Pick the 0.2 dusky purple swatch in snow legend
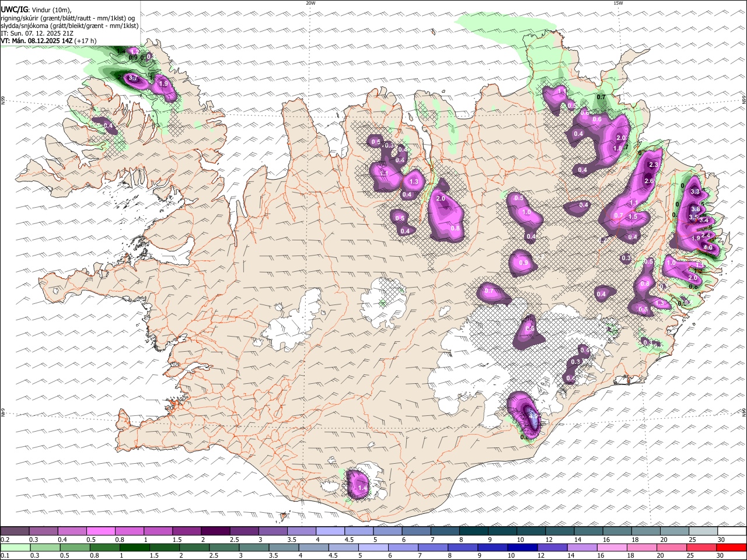 pos(15,531)
